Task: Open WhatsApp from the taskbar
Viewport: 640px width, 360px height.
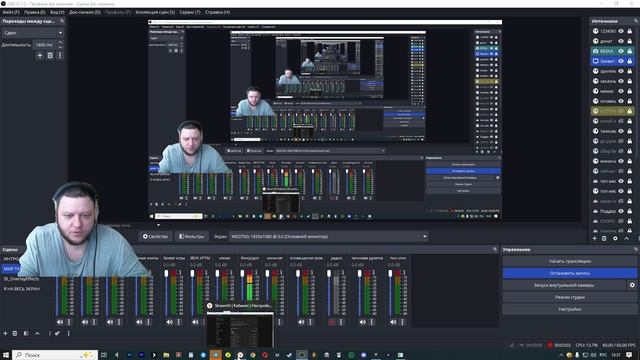Action: 351,355
